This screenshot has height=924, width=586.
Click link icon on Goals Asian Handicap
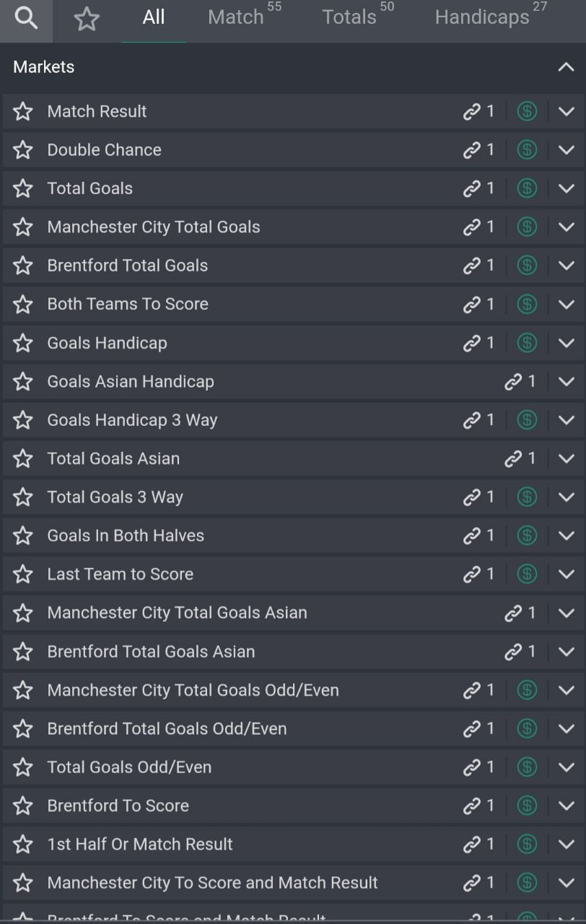[x=513, y=381]
